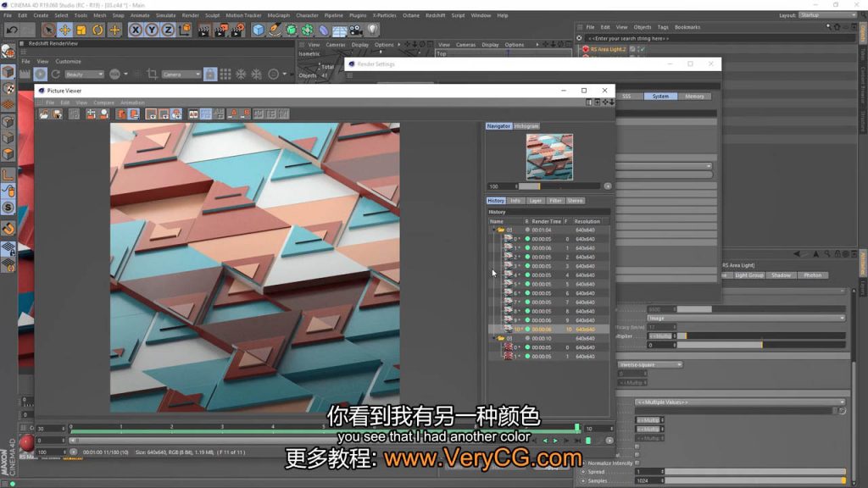
Task: Click the Undo arrow in the main toolbar
Action: [x=12, y=30]
